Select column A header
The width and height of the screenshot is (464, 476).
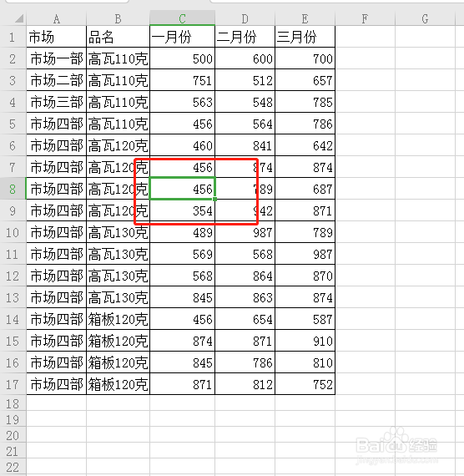coord(57,19)
